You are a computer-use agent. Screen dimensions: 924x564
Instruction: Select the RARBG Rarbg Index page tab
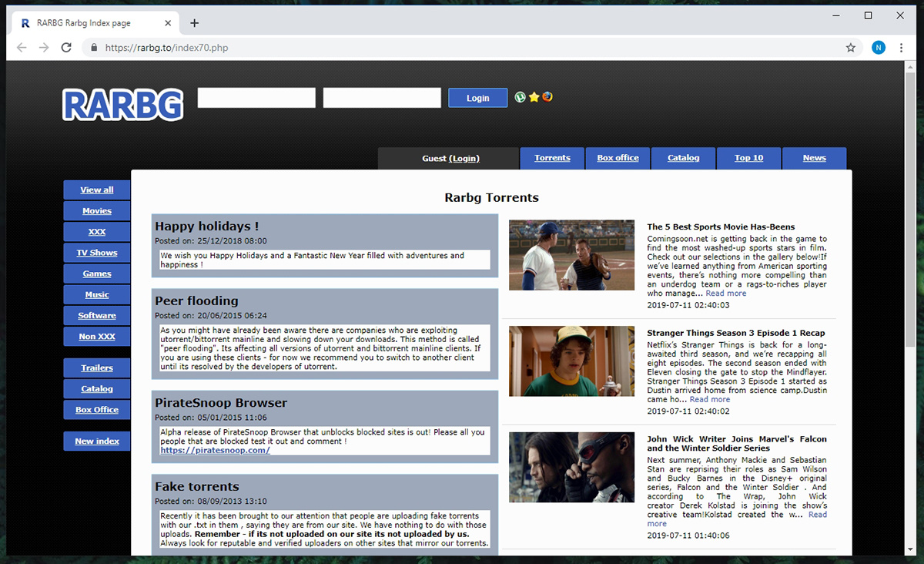tap(94, 23)
